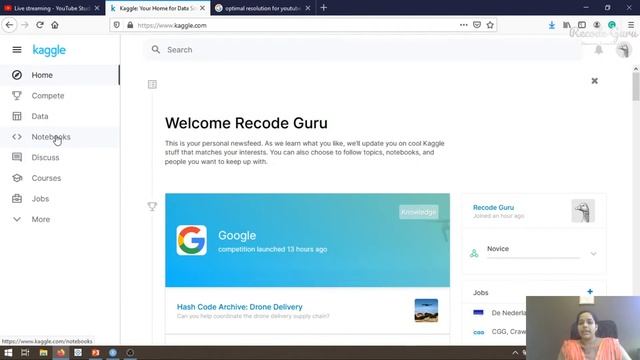Open the Firefox library icon
Screen dimensions: 640x360
(x=567, y=25)
